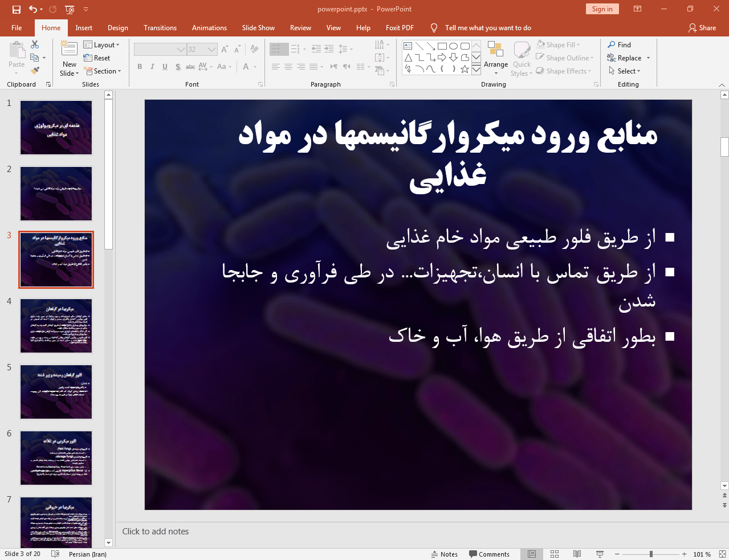Align text right in Paragraph group

(x=301, y=67)
